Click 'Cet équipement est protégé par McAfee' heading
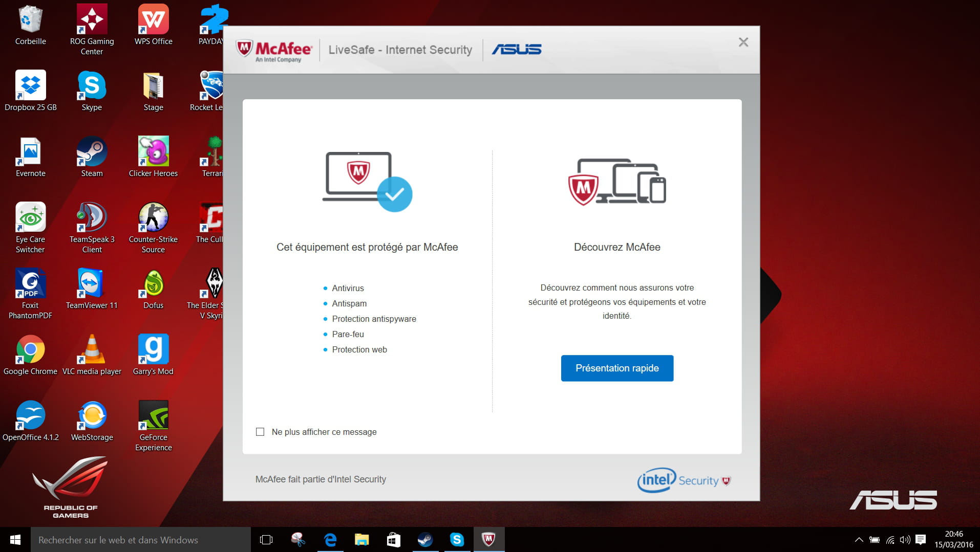Viewport: 980px width, 552px height. pos(367,247)
